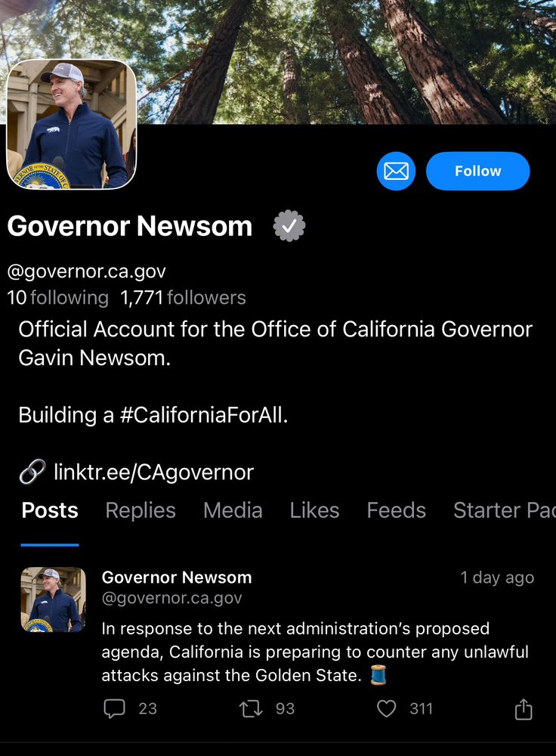
Task: Follow Governor Newsom's account
Action: 478,171
